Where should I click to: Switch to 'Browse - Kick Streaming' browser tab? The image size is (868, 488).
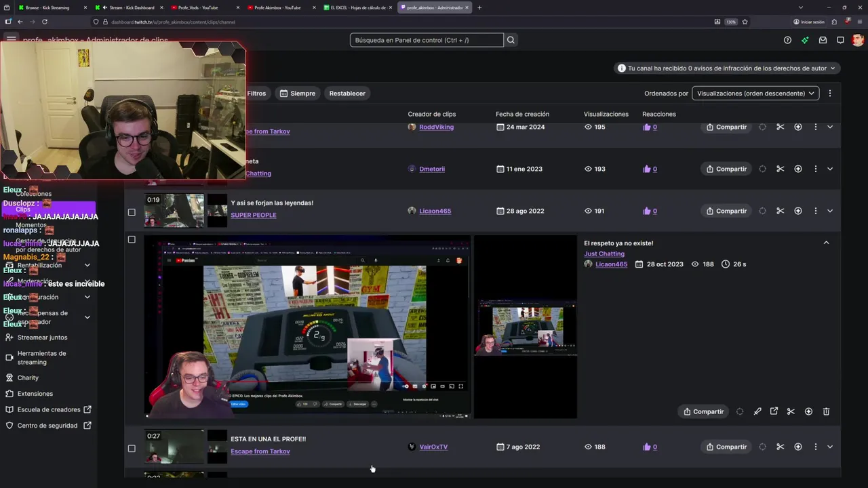click(x=52, y=7)
